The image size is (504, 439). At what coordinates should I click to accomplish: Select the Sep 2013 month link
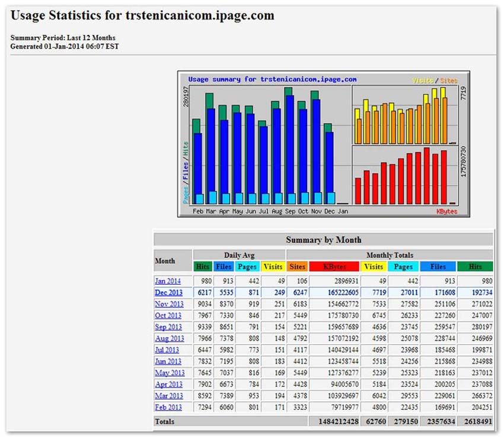[168, 327]
